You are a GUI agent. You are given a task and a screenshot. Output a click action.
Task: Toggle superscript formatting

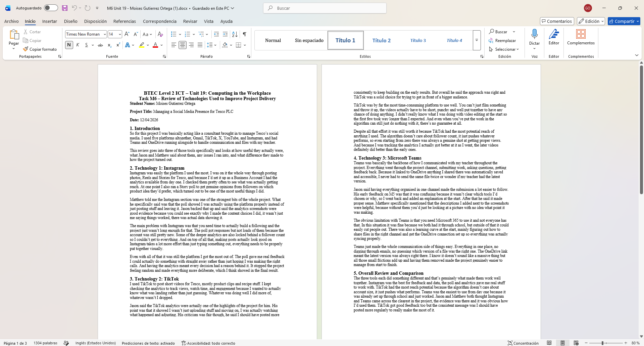click(118, 45)
